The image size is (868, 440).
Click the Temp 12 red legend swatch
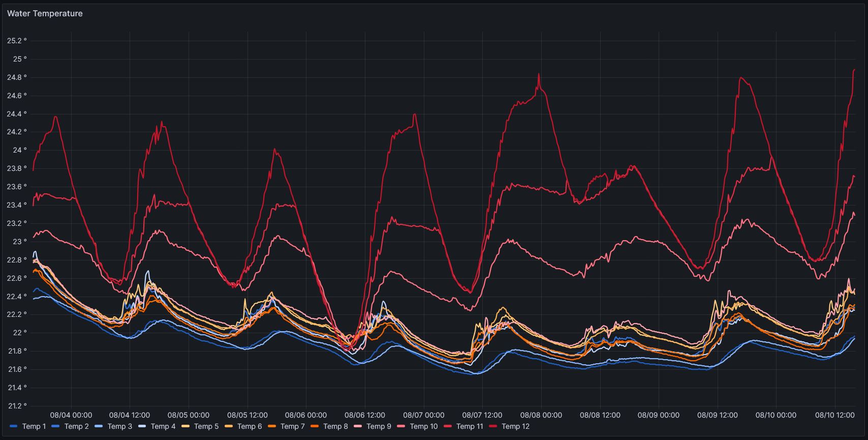coord(492,426)
